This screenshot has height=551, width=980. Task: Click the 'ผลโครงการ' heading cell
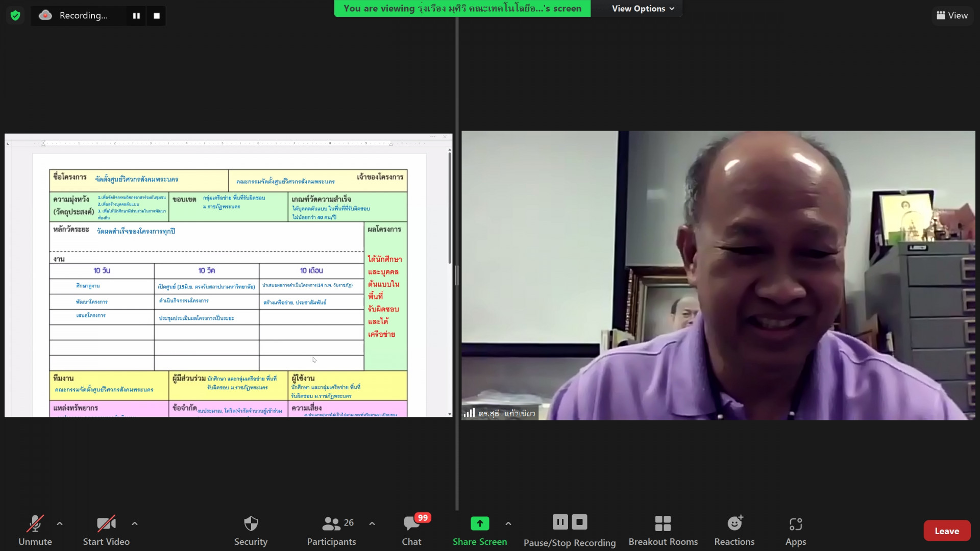pos(384,230)
